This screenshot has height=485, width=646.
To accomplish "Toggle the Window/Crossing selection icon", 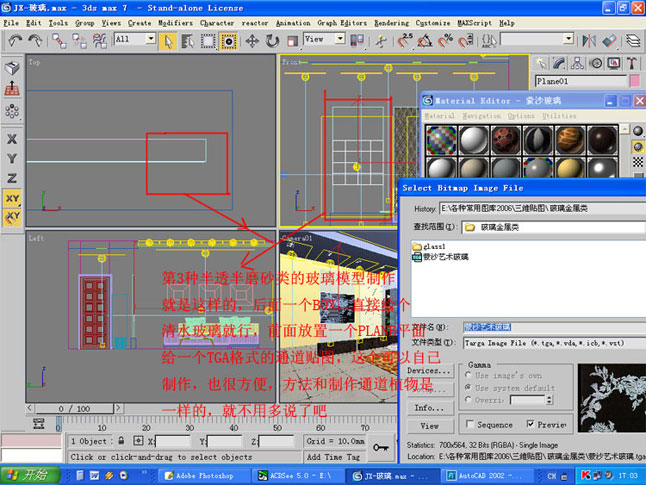I will (x=228, y=41).
